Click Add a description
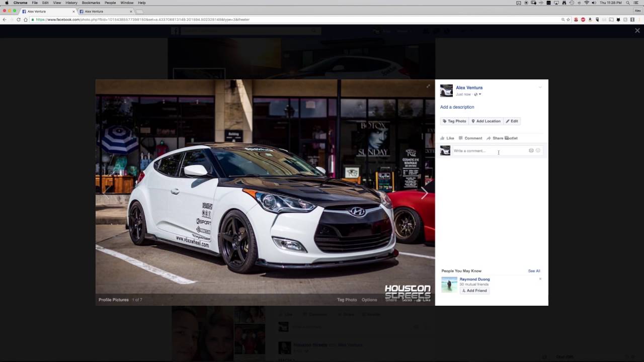 (457, 107)
